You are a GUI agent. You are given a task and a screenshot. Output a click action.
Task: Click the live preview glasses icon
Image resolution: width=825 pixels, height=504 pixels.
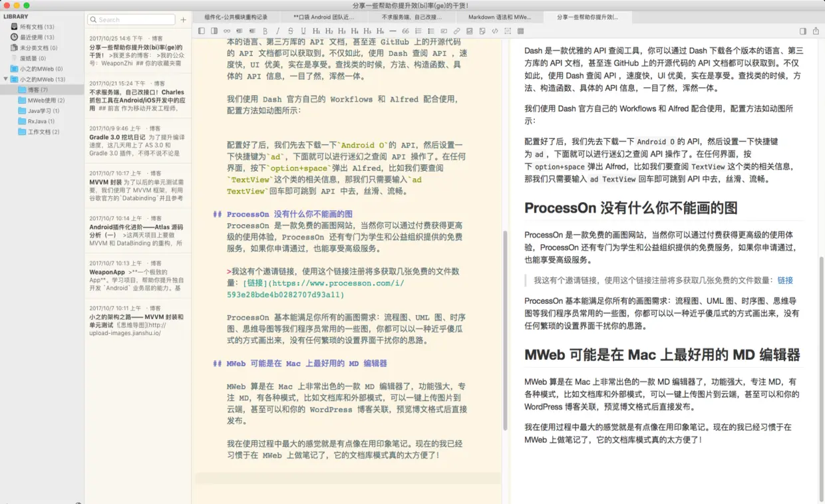(227, 31)
